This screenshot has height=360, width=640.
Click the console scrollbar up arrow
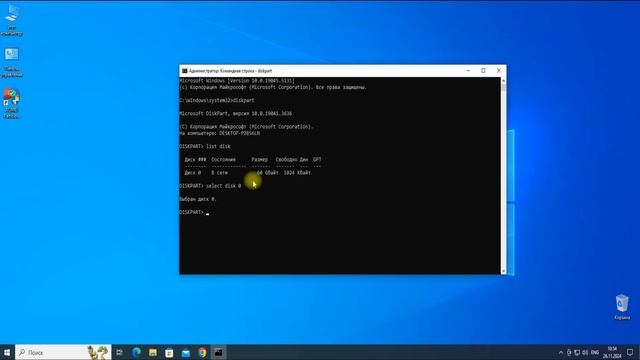tap(503, 81)
